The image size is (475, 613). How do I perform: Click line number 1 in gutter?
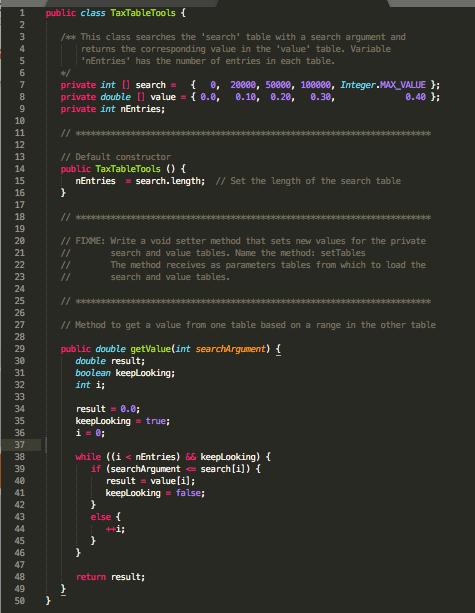[x=22, y=13]
